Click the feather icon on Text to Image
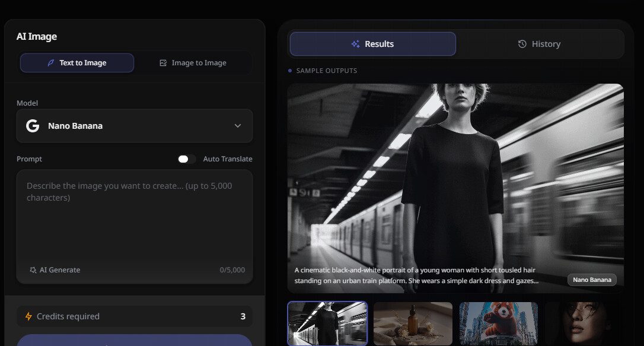Screen dimensions: 644x346 pos(51,63)
